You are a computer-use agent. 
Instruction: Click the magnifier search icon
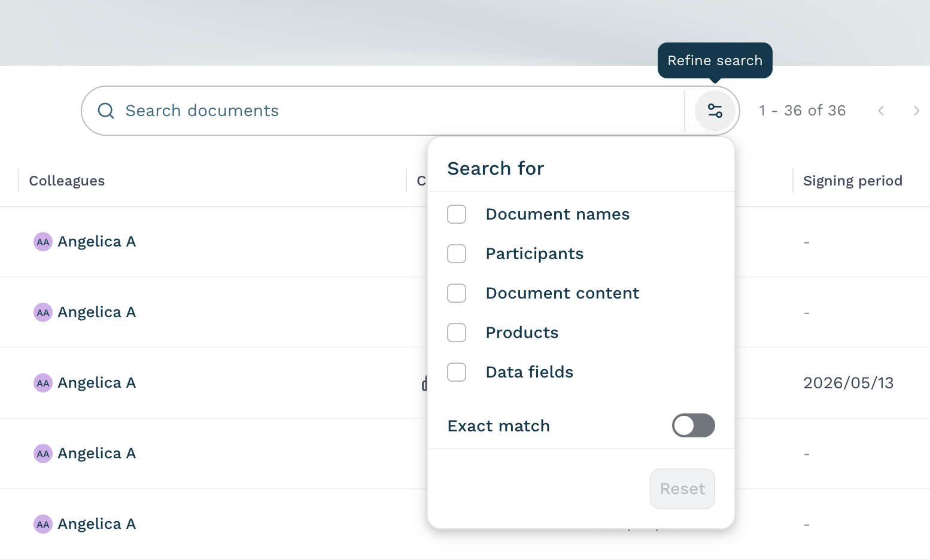[x=106, y=111]
